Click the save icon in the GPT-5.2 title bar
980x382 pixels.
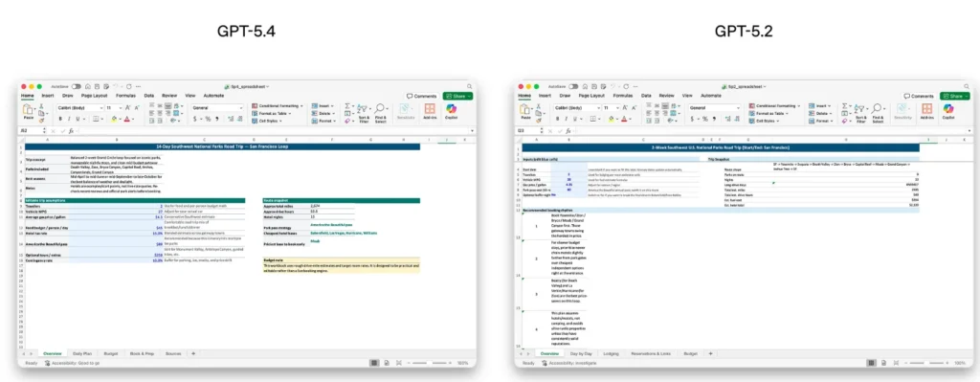coord(593,86)
